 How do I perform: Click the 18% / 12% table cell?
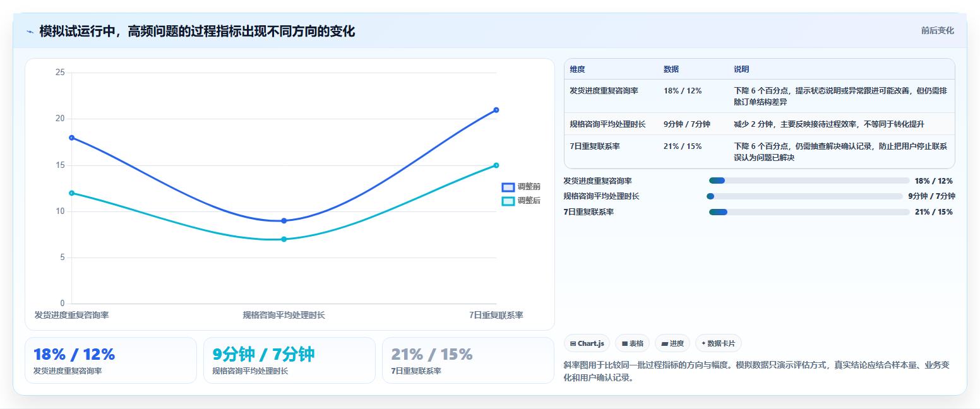pyautogui.click(x=683, y=91)
